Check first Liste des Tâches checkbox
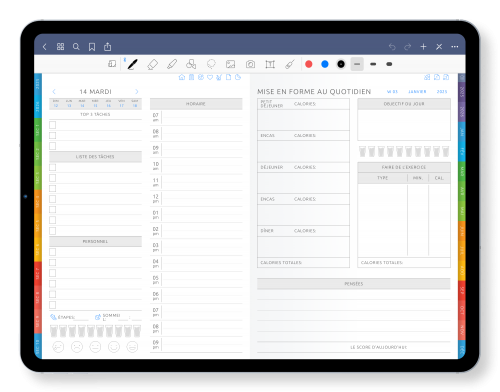This screenshot has width=500, height=392. [53, 167]
